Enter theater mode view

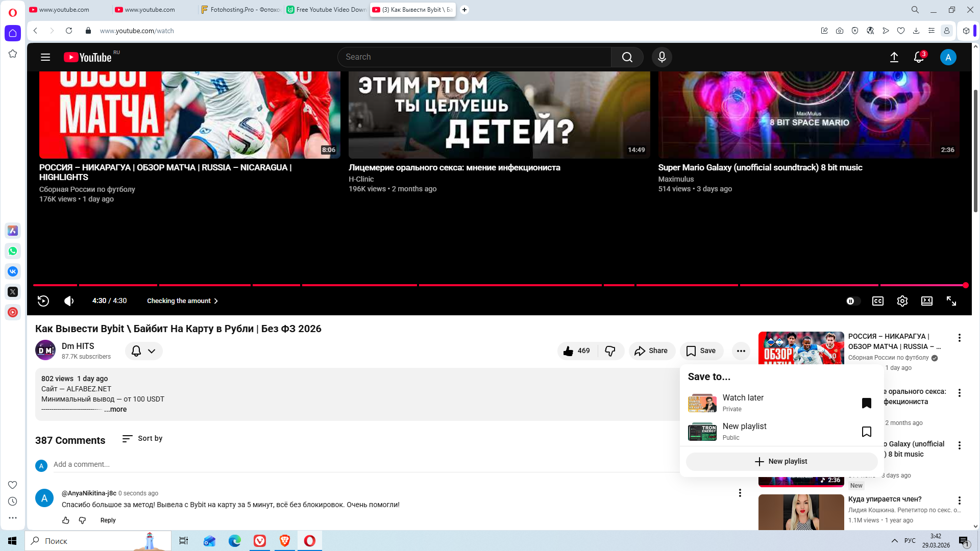926,301
